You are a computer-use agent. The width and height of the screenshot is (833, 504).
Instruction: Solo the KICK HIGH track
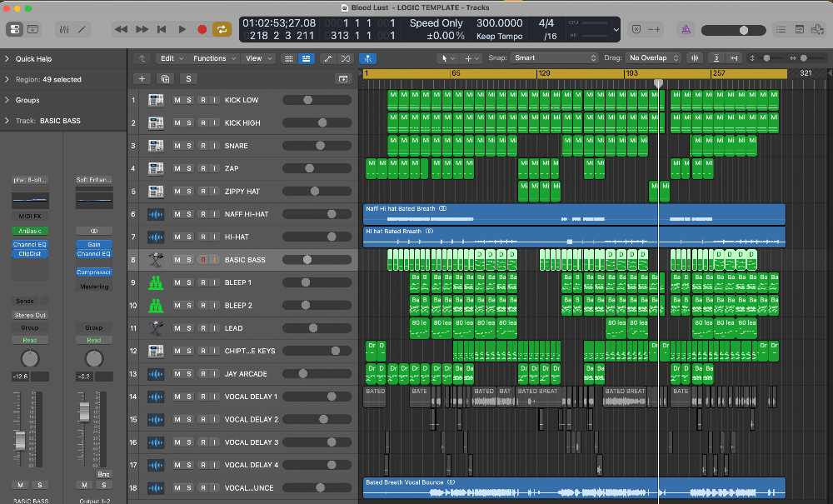pos(189,122)
